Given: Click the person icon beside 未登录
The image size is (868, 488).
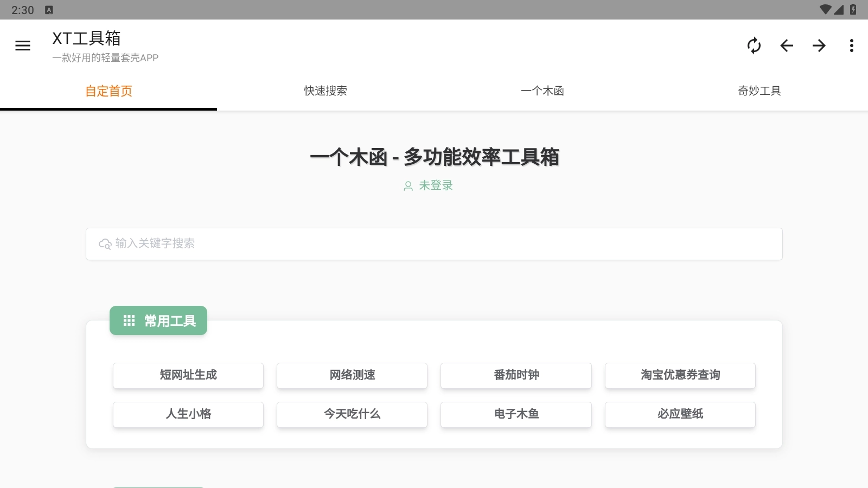Looking at the screenshot, I should click(407, 186).
